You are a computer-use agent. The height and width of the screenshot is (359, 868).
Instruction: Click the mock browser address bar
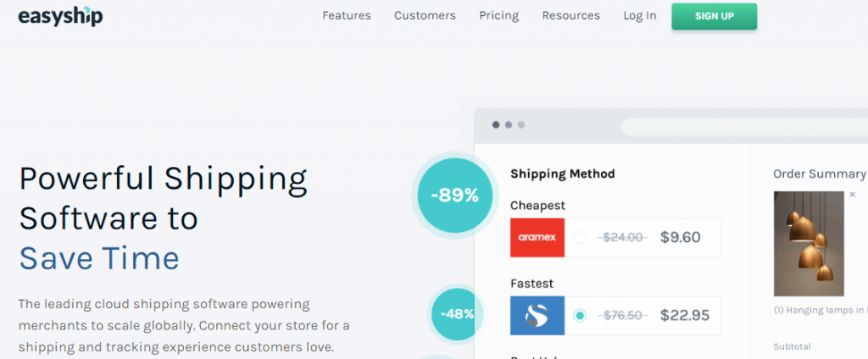(x=744, y=127)
